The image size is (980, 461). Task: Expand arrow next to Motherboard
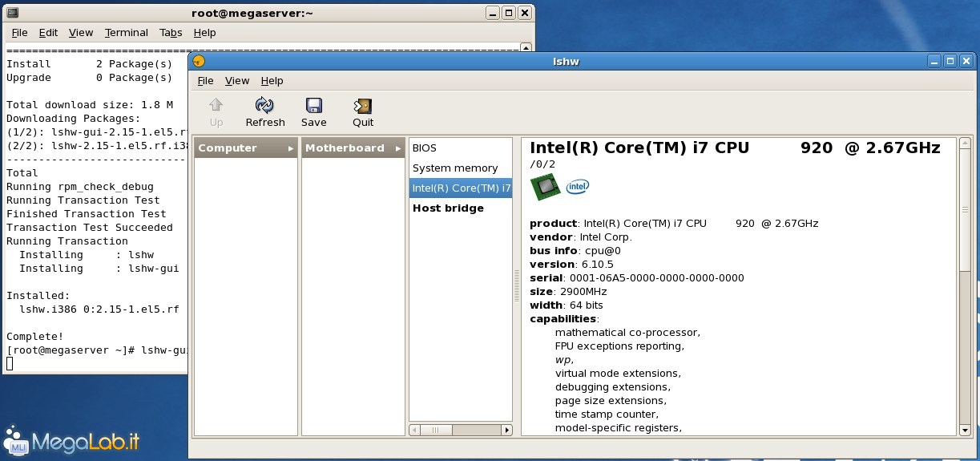coord(398,148)
